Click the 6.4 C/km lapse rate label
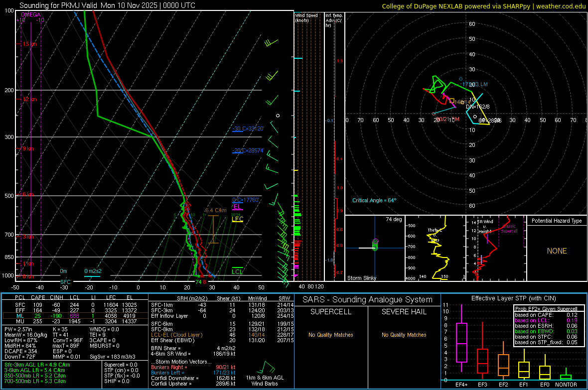Viewport: 588px width, 390px height. pyautogui.click(x=216, y=210)
